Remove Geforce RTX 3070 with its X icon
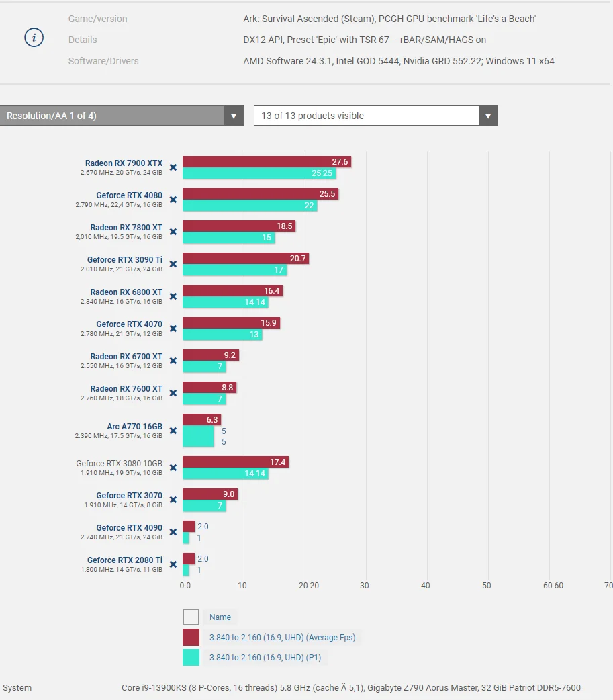 coord(173,500)
